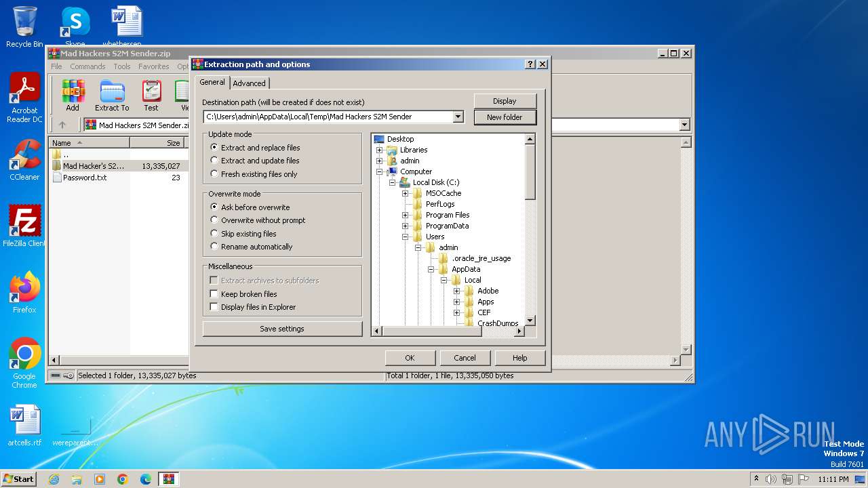Open Google Chrome desktop icon

coord(24,363)
